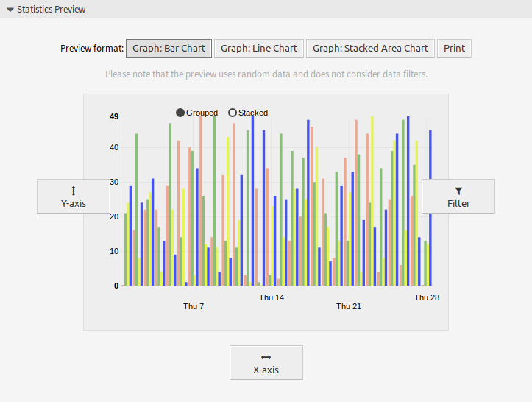The width and height of the screenshot is (532, 402).
Task: Switch to Graph: Line Chart preview
Action: pos(259,49)
